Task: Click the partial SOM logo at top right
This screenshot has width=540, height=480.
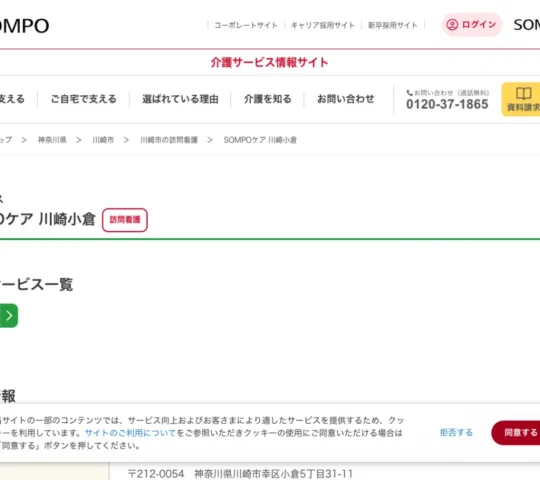Action: click(x=527, y=25)
